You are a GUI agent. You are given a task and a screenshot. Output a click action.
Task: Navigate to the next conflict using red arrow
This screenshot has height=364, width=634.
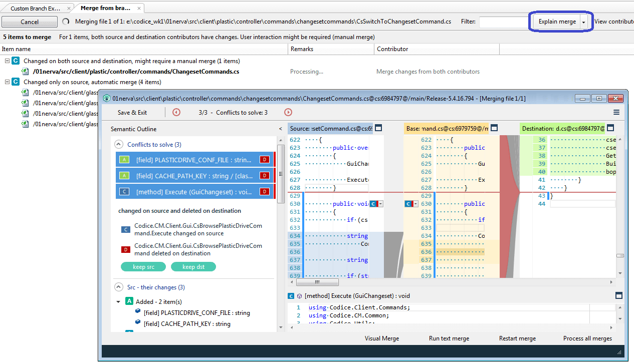tap(287, 112)
